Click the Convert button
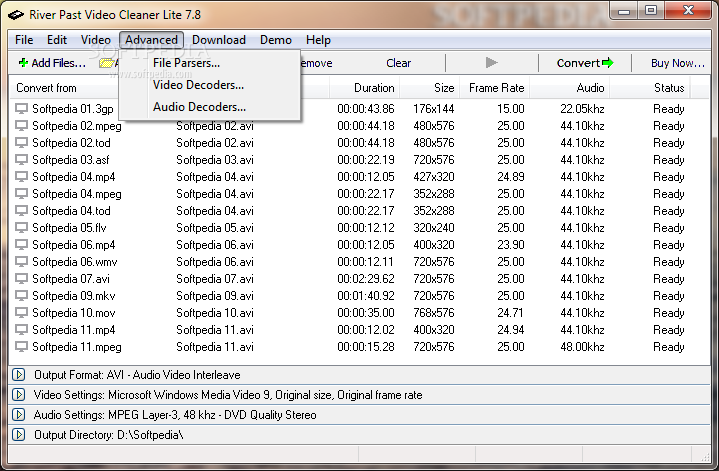The image size is (719, 471). coord(585,63)
